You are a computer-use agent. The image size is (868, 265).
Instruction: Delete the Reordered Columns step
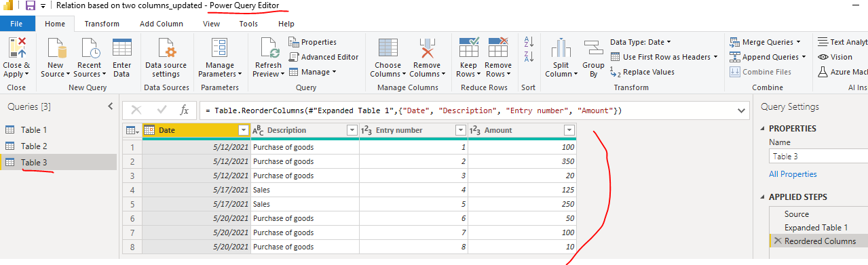point(777,241)
